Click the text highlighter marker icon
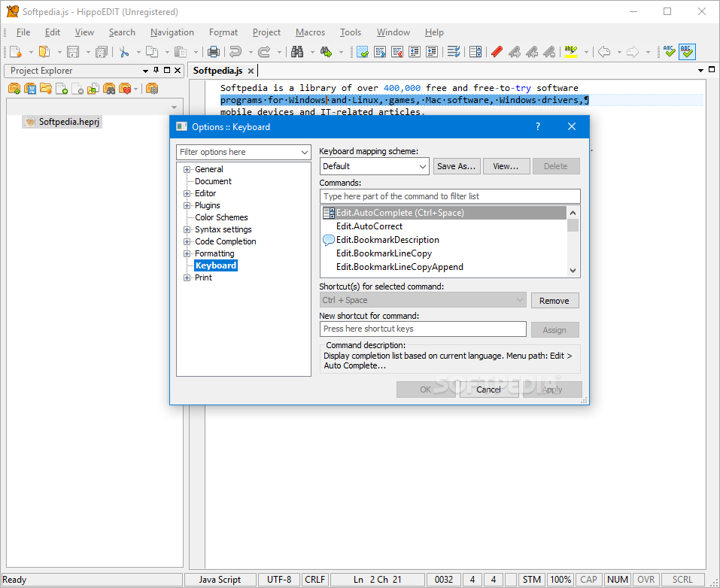The image size is (720, 588). (x=571, y=52)
